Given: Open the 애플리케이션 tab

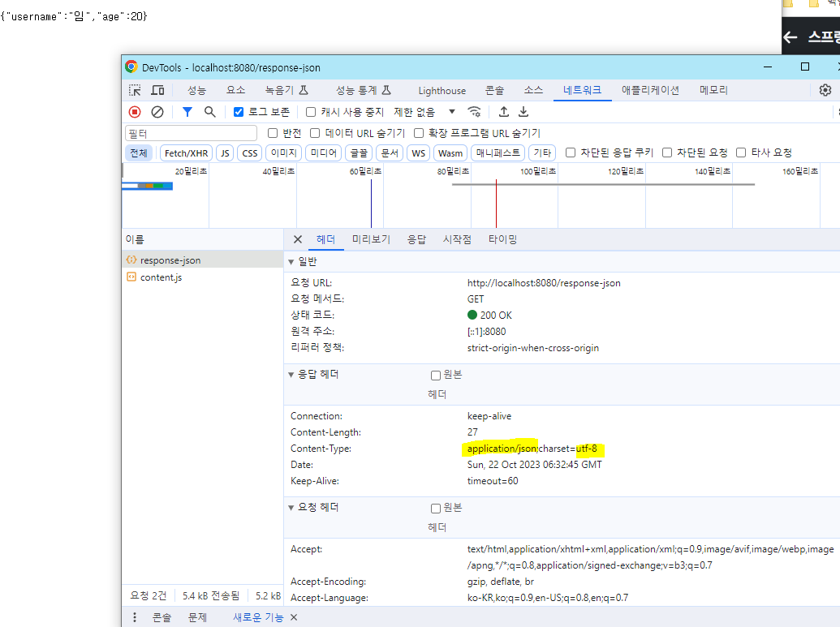Looking at the screenshot, I should coord(650,91).
